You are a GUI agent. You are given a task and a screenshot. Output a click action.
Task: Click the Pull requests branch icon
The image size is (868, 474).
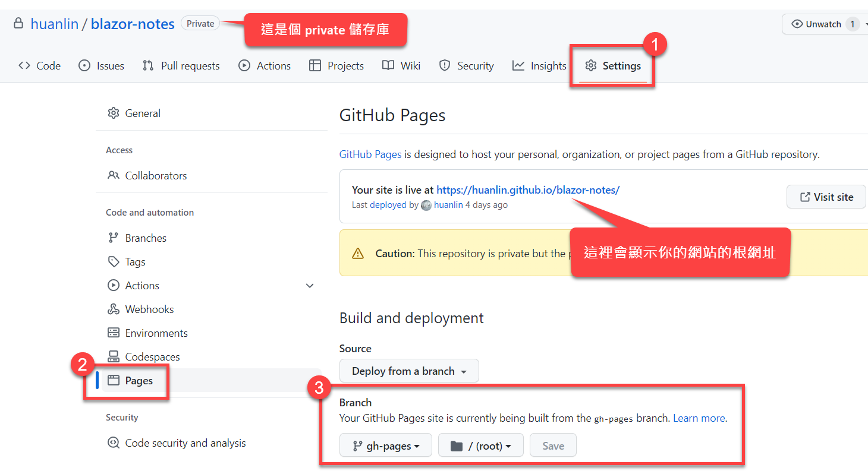coord(148,65)
